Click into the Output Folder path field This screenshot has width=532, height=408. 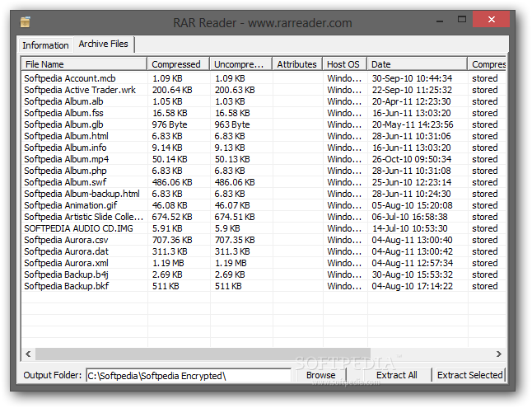coord(189,376)
